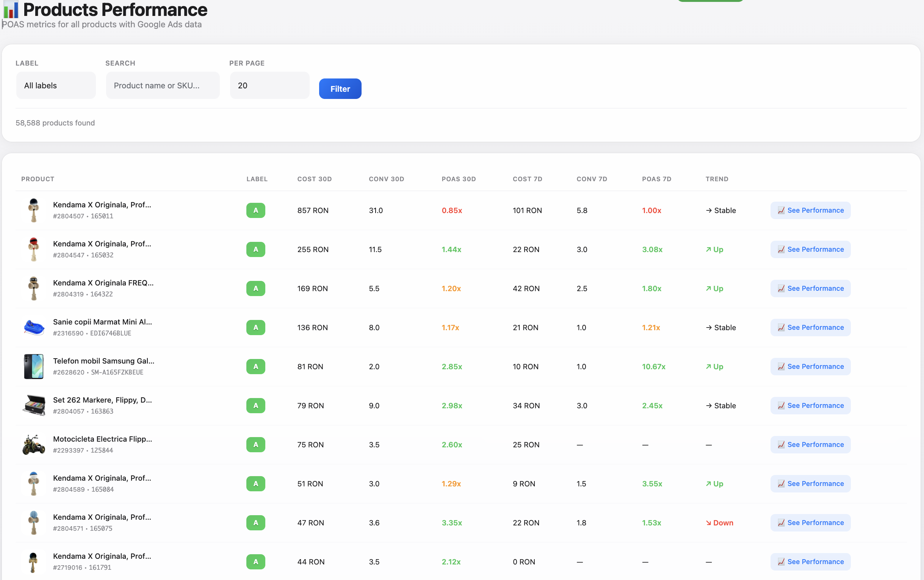This screenshot has width=924, height=580.
Task: Click the chart icon beside the last See Performance button
Action: [x=781, y=561]
